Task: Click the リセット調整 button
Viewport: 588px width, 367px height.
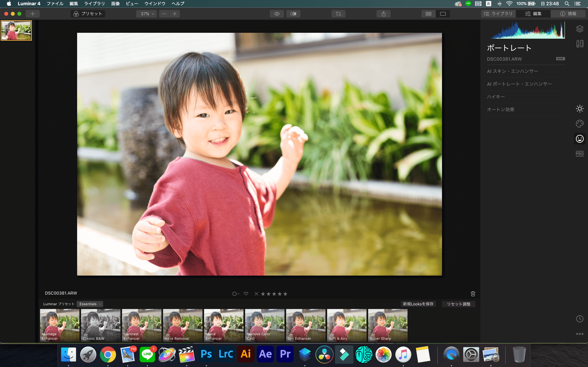Action: pos(459,304)
